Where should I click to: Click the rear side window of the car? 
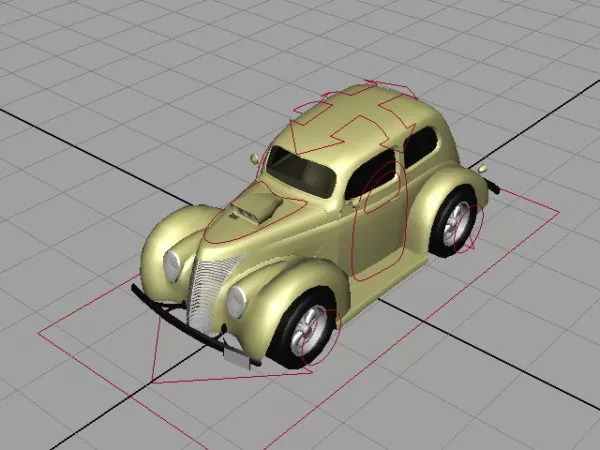420,147
